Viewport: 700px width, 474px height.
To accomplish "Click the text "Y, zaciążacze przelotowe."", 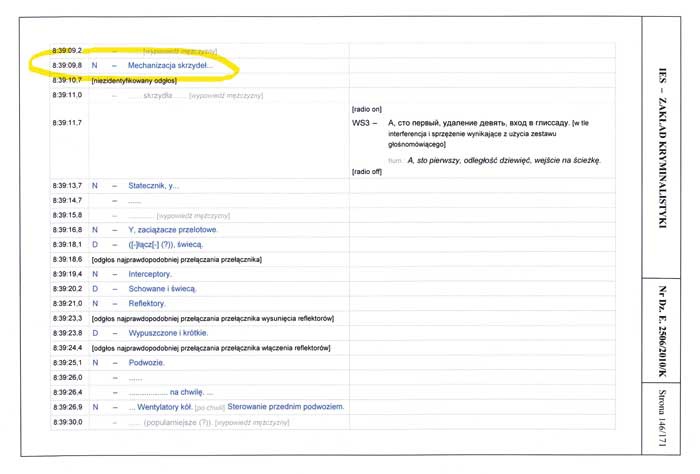I will click(x=173, y=230).
